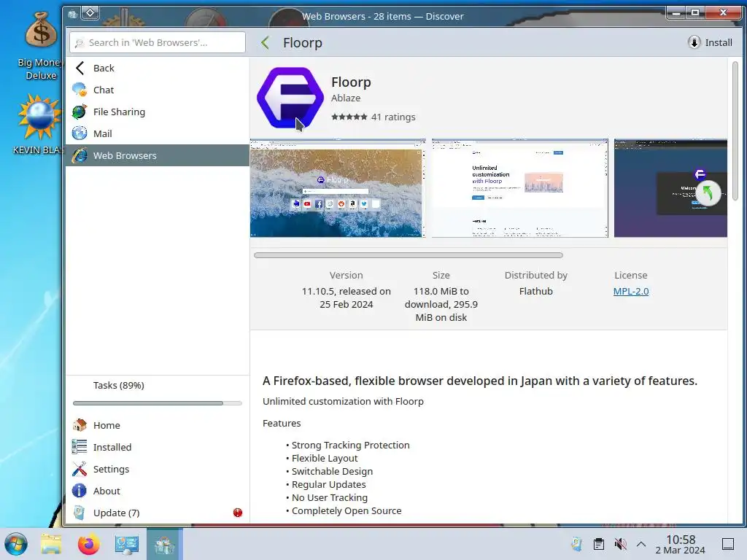Click the Home house icon
747x560 pixels.
point(80,425)
